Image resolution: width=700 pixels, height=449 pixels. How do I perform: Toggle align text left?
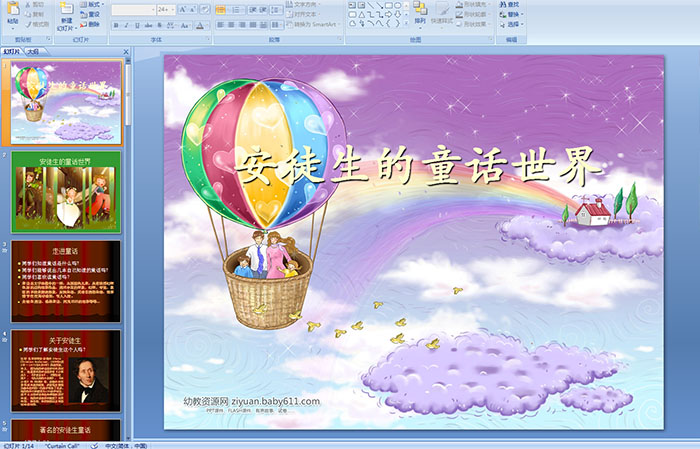(220, 25)
